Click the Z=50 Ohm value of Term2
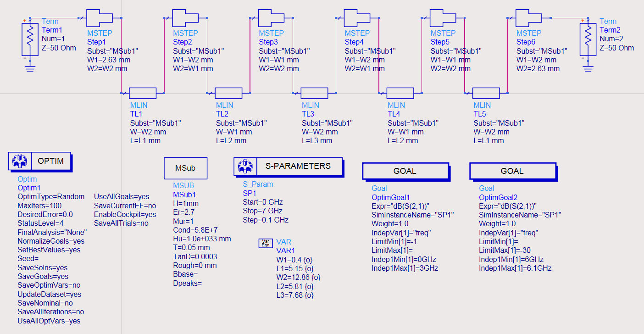 (x=617, y=48)
